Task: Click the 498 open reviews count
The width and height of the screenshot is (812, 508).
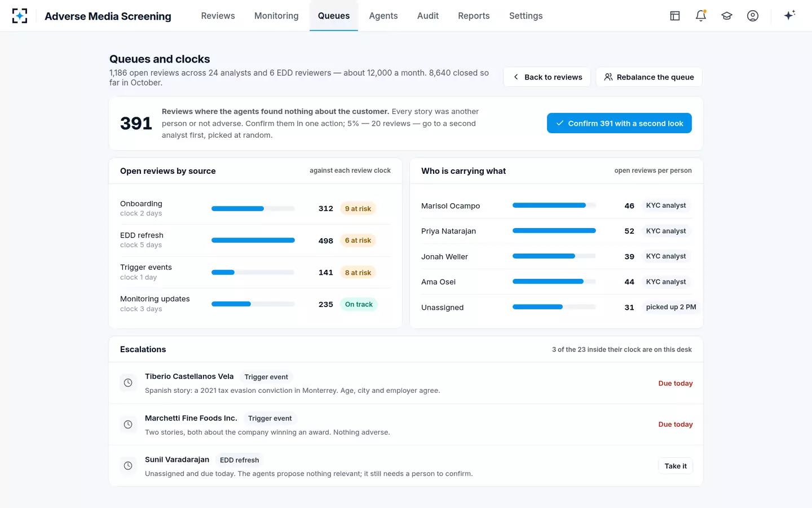Action: [326, 240]
